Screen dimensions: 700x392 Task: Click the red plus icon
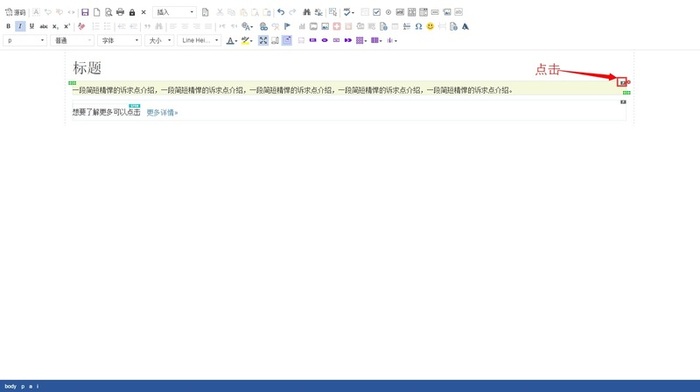pos(337,26)
